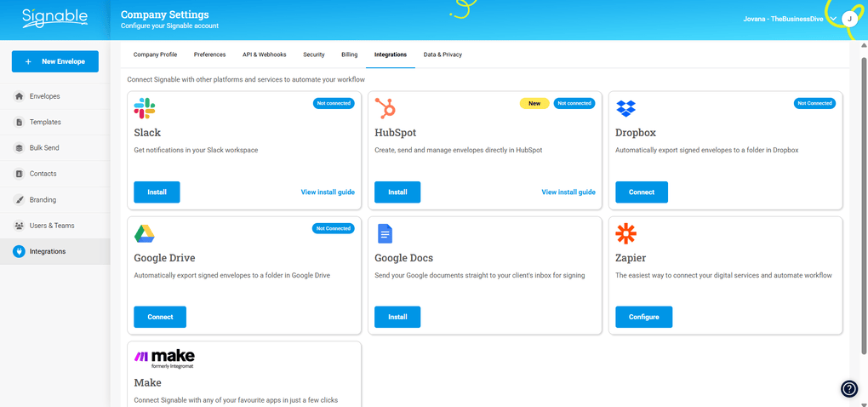Open the Company Profile tab
The height and width of the screenshot is (407, 868).
pyautogui.click(x=155, y=54)
